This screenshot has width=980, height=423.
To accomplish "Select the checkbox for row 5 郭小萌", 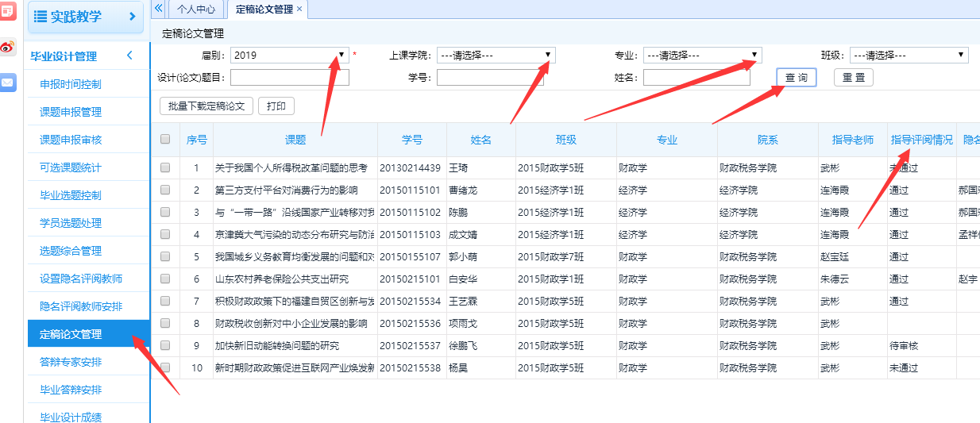I will pos(165,256).
